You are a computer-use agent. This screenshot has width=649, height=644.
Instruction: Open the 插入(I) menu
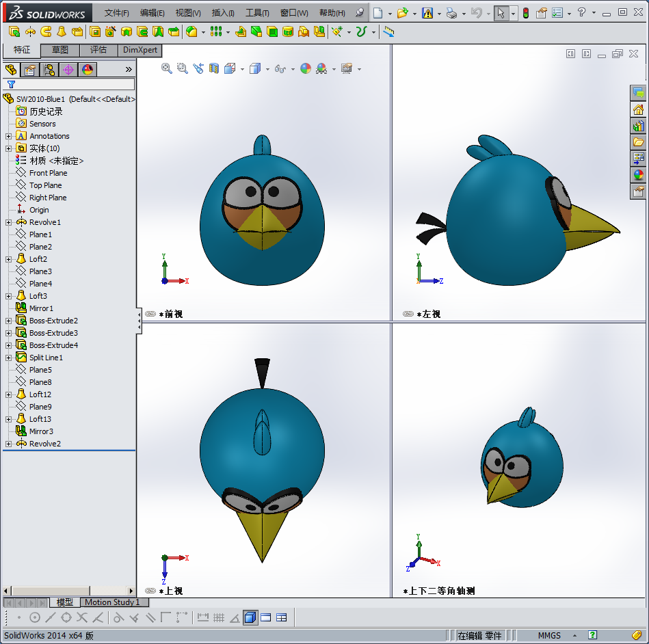click(x=223, y=13)
